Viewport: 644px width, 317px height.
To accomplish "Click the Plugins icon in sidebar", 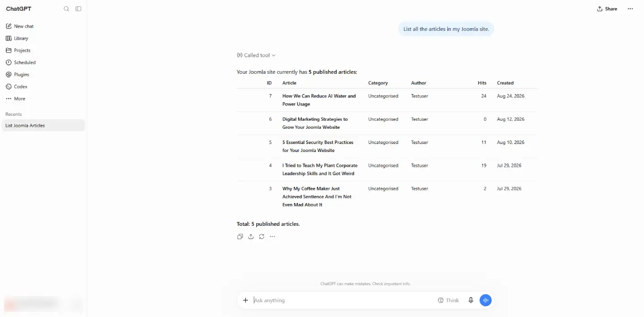I will pyautogui.click(x=8, y=75).
